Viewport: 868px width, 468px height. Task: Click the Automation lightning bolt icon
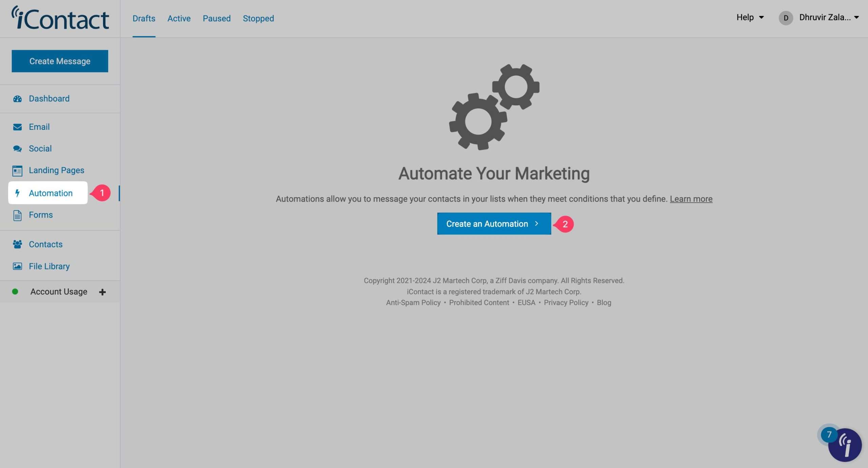(x=17, y=193)
